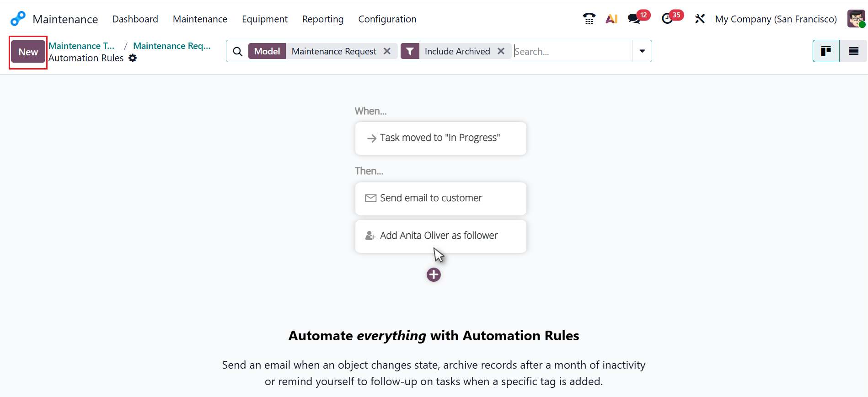Open the AI assistant icon
The image size is (868, 397).
pyautogui.click(x=611, y=19)
